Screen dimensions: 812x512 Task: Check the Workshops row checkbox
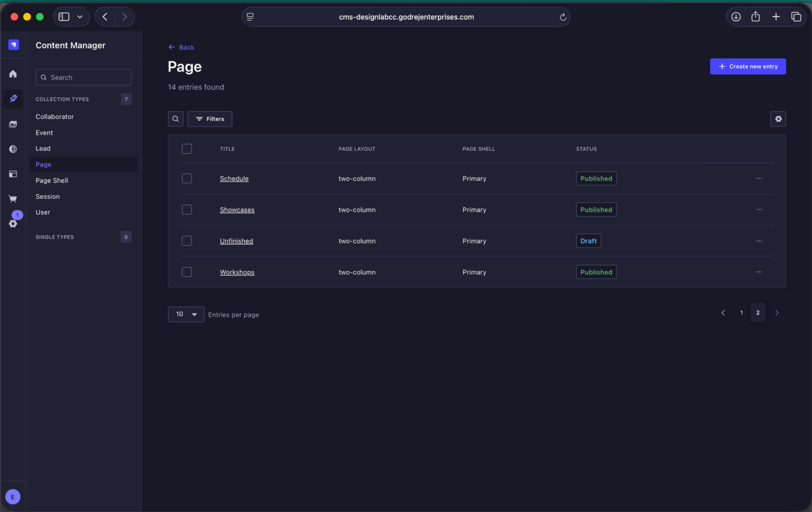point(186,272)
